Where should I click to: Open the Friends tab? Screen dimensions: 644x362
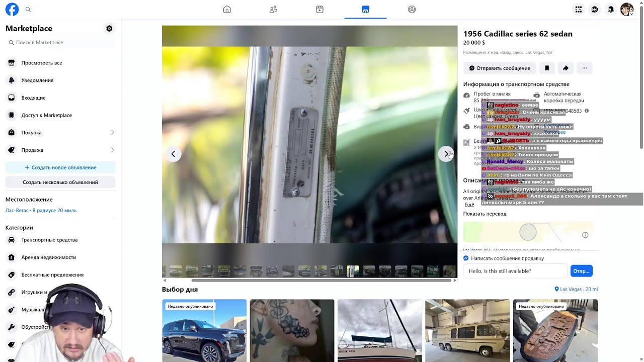coord(273,10)
